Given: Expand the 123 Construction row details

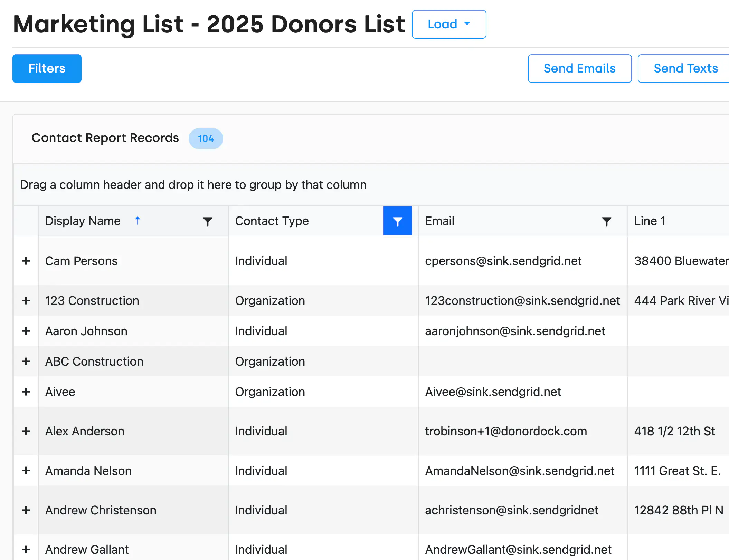Looking at the screenshot, I should 26,301.
